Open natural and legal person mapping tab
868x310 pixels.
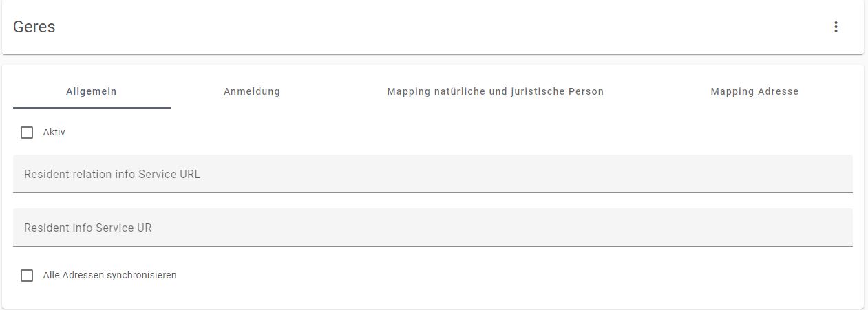coord(496,91)
